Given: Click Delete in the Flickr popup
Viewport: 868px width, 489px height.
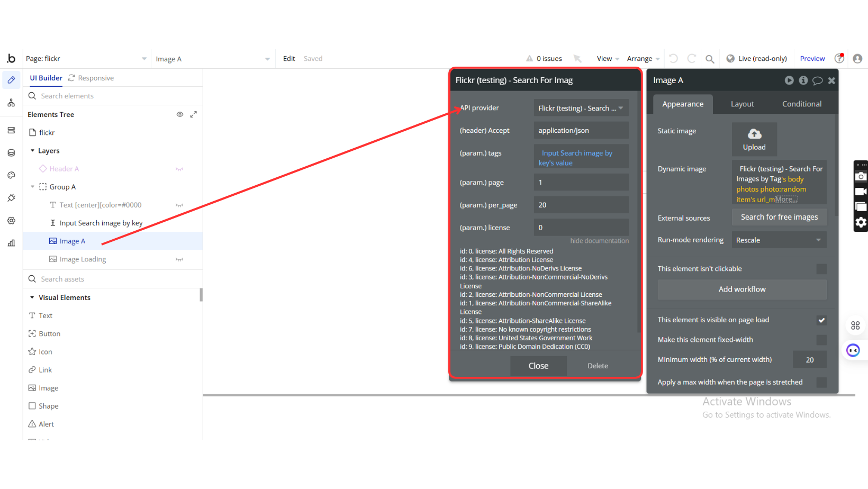Looking at the screenshot, I should point(598,366).
